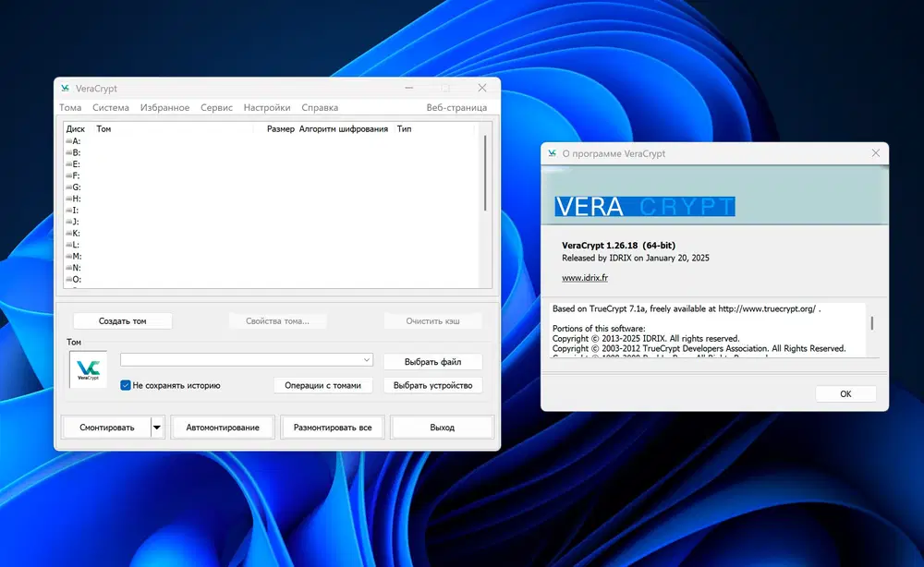Click the Выбрать файл button
924x567 pixels.
click(x=432, y=361)
